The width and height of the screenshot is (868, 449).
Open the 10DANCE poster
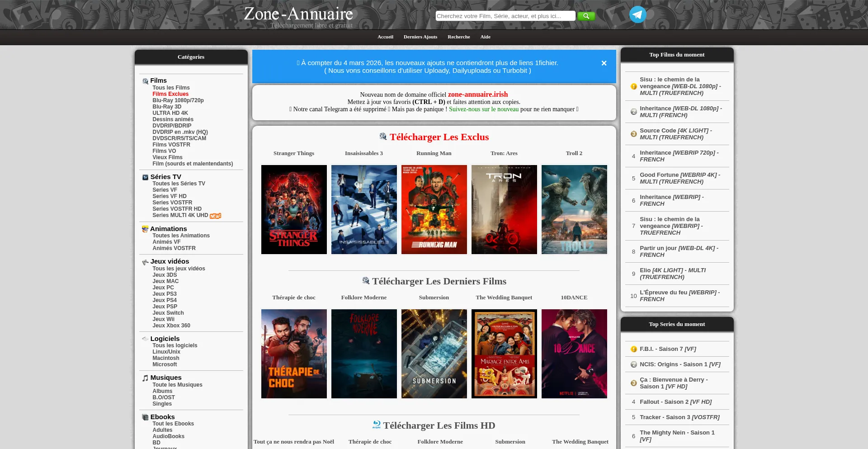pyautogui.click(x=574, y=354)
